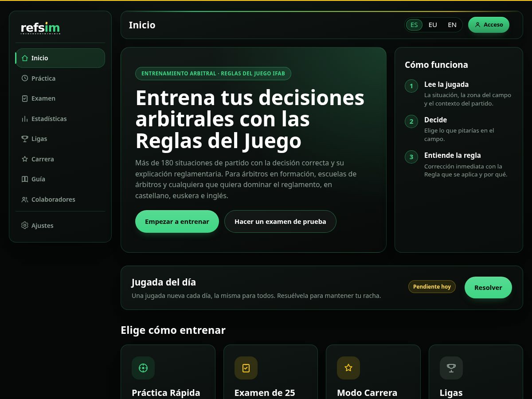Click step 2 circle Decide

[411, 121]
